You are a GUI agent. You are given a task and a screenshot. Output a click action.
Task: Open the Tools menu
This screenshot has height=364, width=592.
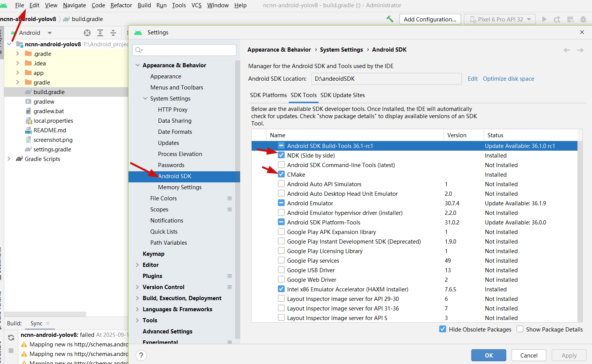point(179,5)
